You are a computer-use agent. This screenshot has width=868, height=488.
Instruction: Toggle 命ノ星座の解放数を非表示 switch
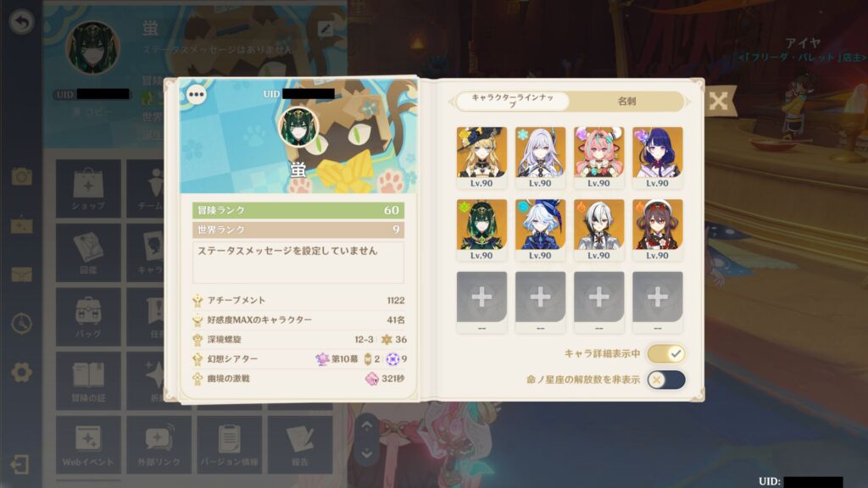pyautogui.click(x=666, y=380)
